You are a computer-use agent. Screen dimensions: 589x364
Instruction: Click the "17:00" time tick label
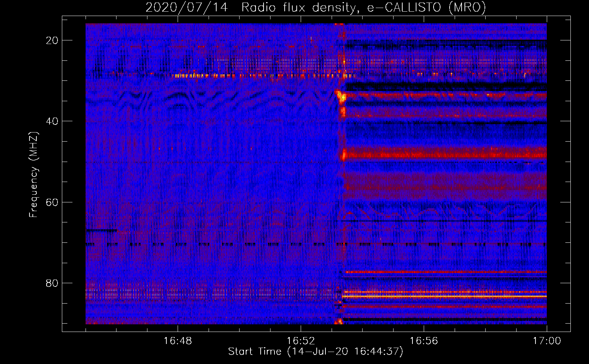[547, 341]
